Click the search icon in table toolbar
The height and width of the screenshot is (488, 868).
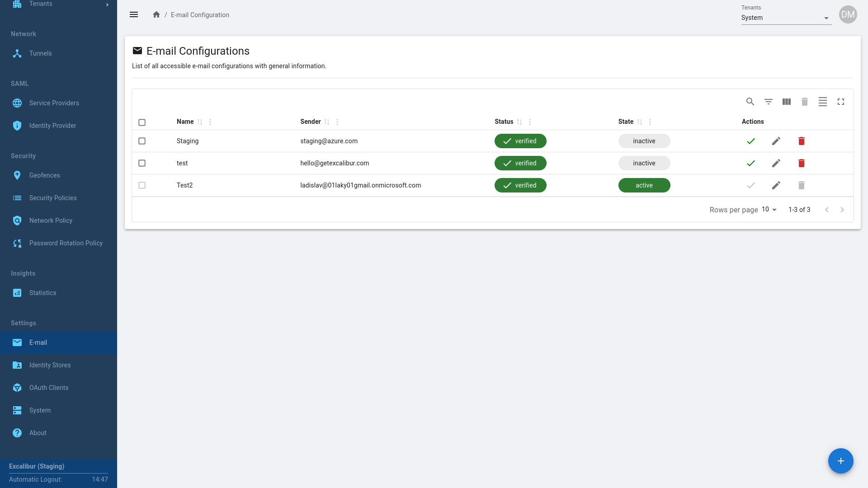coord(750,102)
